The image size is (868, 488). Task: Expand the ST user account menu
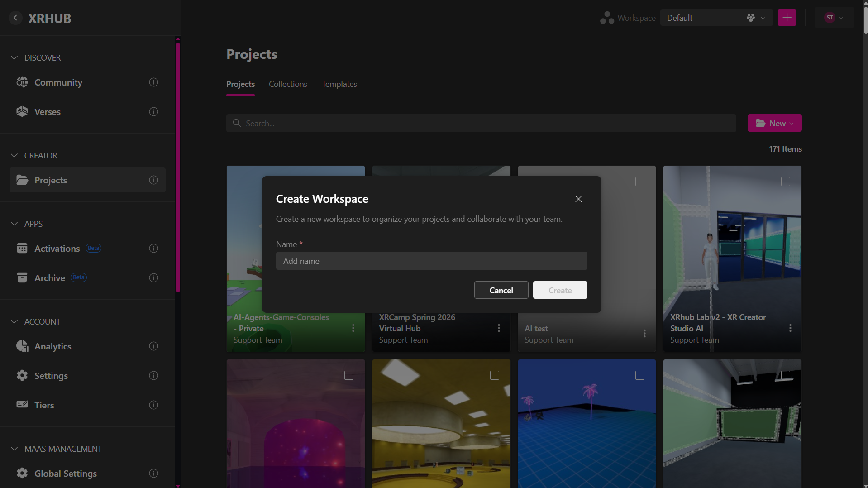834,18
